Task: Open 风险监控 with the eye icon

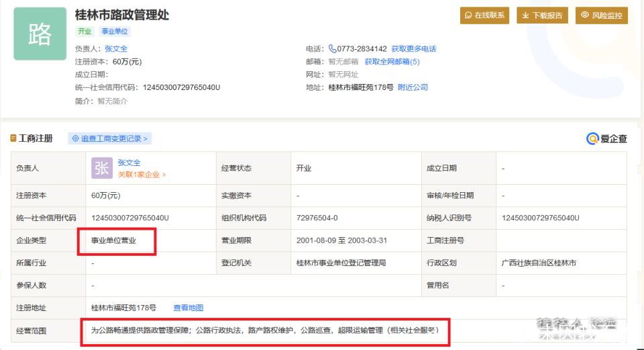Action: pyautogui.click(x=584, y=15)
